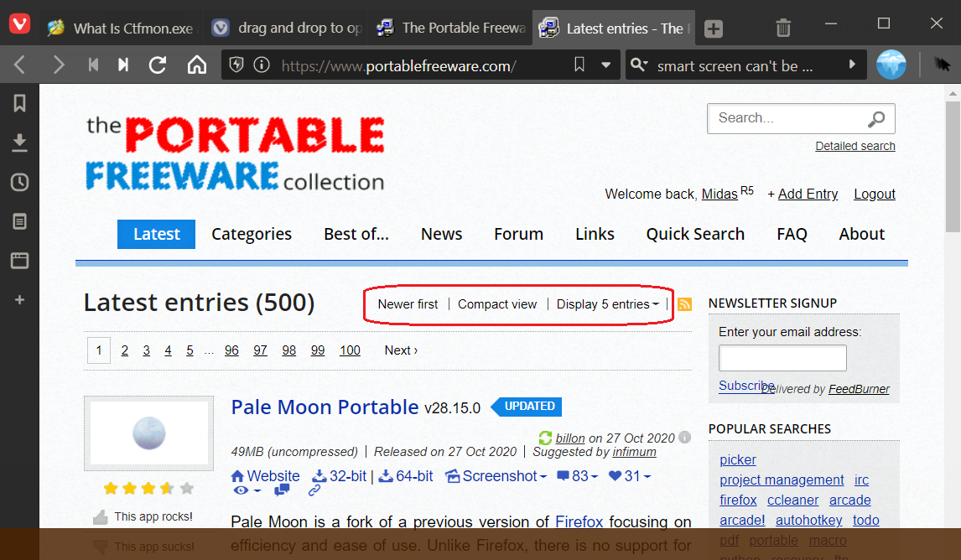Open the Vivaldi main menu icon
Viewport: 961px width, 560px height.
pos(19,24)
